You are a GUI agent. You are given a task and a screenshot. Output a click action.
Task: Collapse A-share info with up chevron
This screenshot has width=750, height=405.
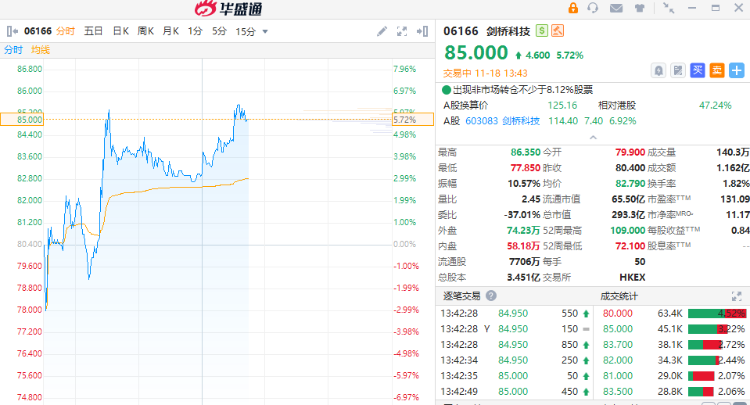click(593, 137)
